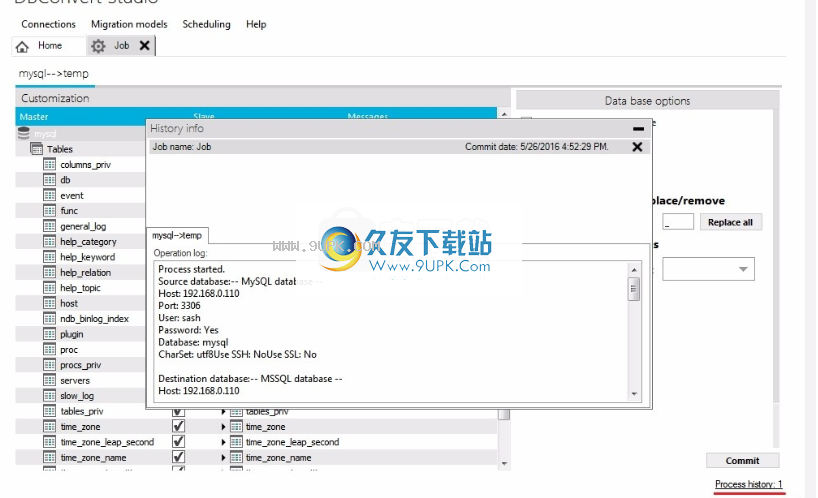The height and width of the screenshot is (498, 818).
Task: Select the Tables tree node
Action: point(59,149)
